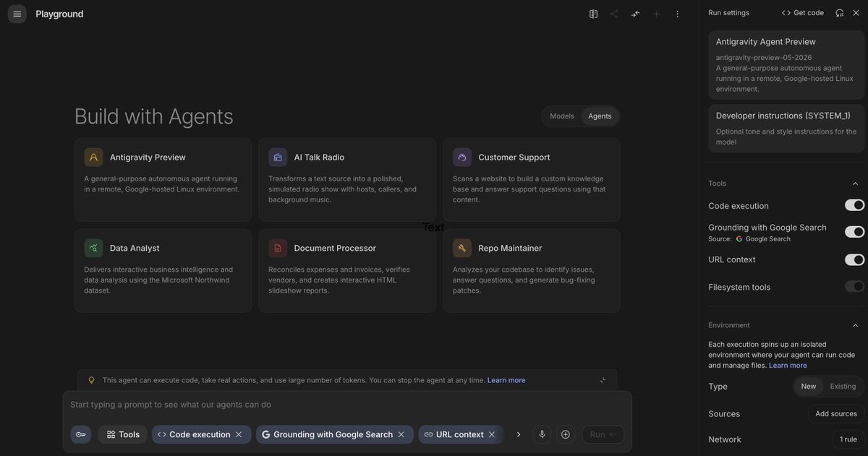This screenshot has width=868, height=456.
Task: Click the prompt input field
Action: 347,405
